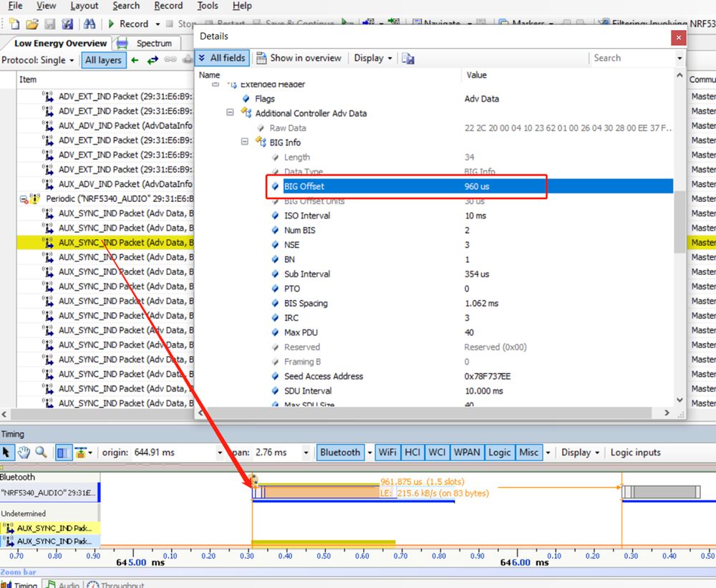This screenshot has height=588, width=716.
Task: Select the magnifier zoom tool in Timing
Action: [x=41, y=453]
